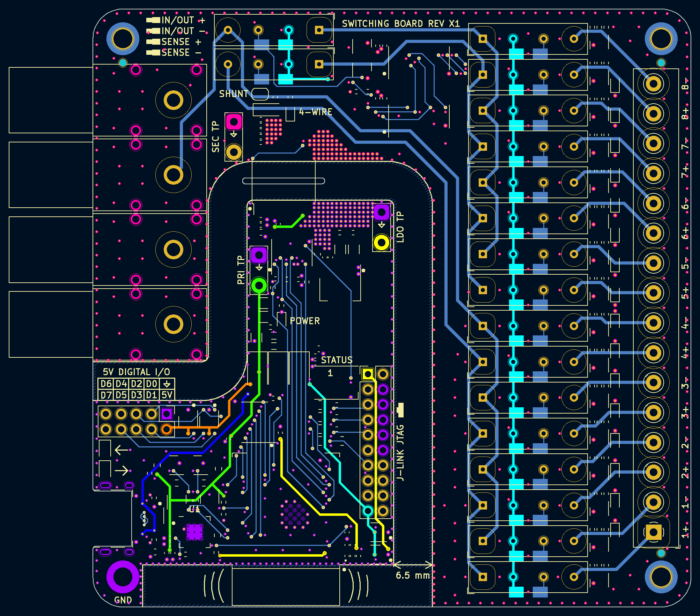Click the 6.5 mm dimension text
Viewport: 700px width, 616px height.
[413, 576]
